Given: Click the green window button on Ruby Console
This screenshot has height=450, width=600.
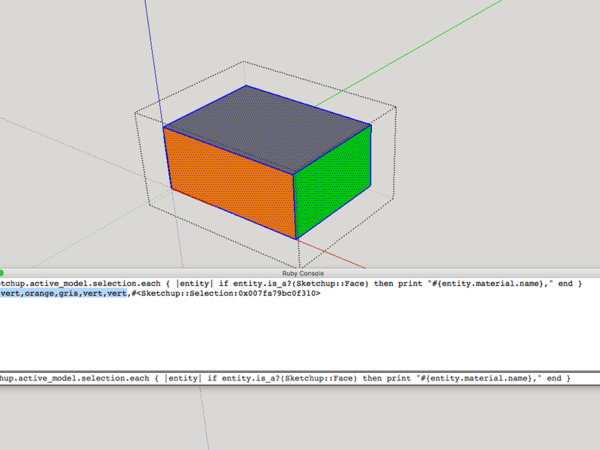Looking at the screenshot, I should (x=2, y=272).
